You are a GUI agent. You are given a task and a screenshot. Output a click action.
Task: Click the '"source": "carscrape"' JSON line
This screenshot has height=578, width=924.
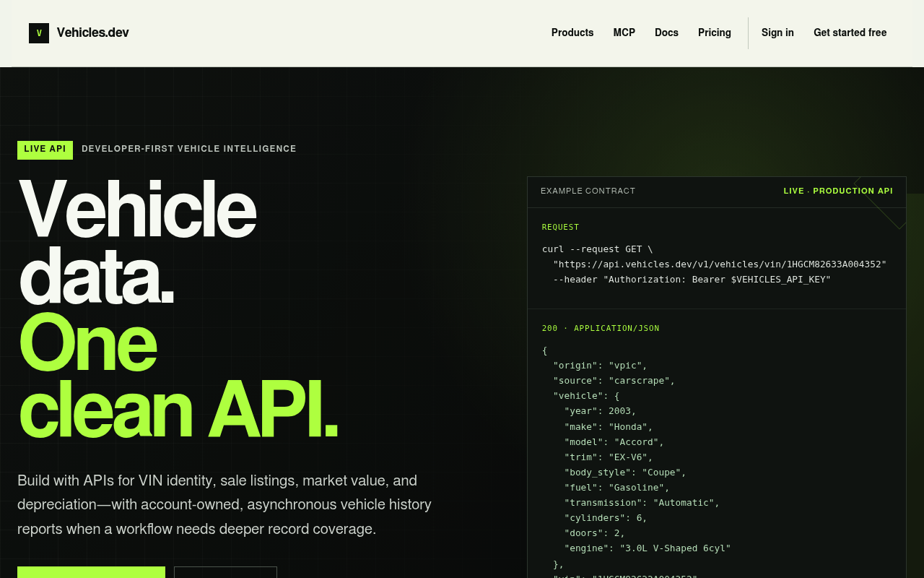pos(614,381)
